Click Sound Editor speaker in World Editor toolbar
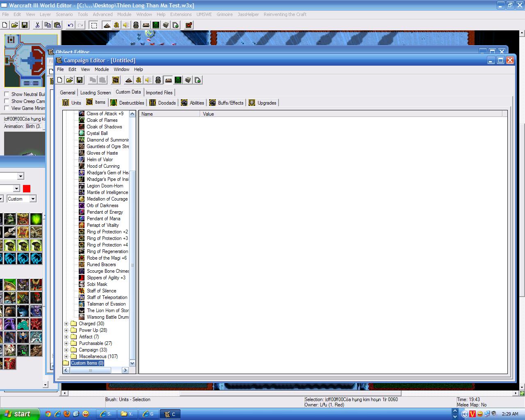 [126, 25]
